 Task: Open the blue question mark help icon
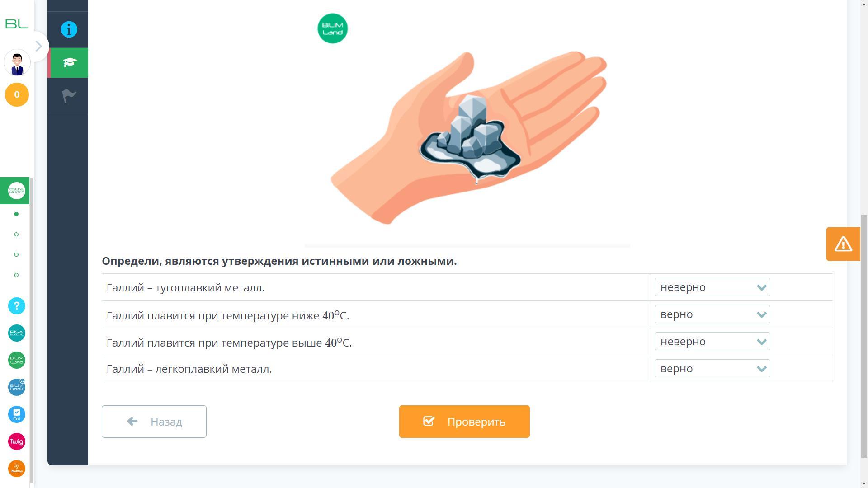pos(17,306)
